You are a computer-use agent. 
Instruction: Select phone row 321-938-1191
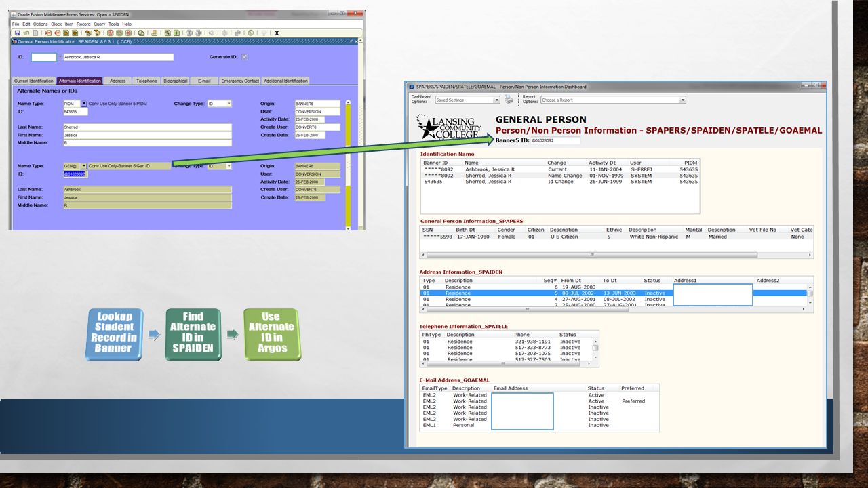[506, 342]
